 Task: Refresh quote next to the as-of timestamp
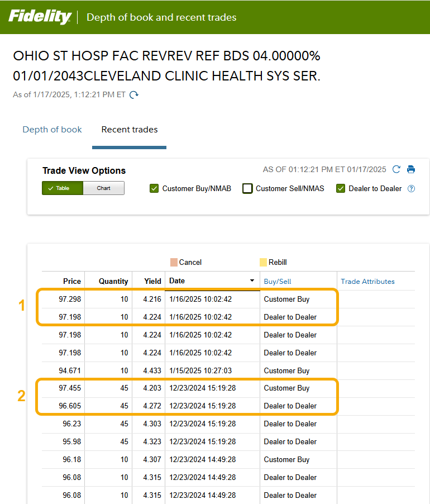tap(134, 95)
